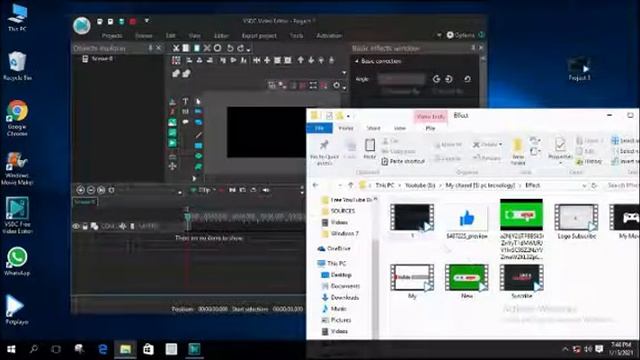Expand the address bar history dropdown
640x360 pixels.
[x=584, y=186]
